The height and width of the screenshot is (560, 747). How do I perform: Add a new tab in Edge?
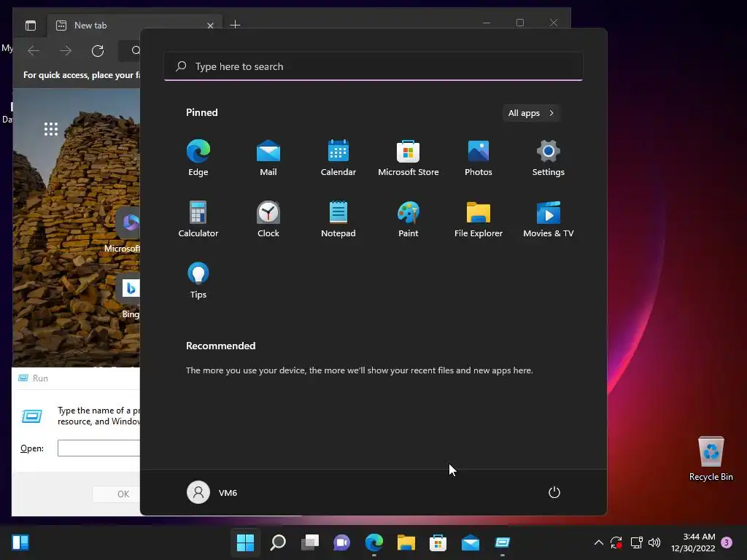[x=235, y=25]
